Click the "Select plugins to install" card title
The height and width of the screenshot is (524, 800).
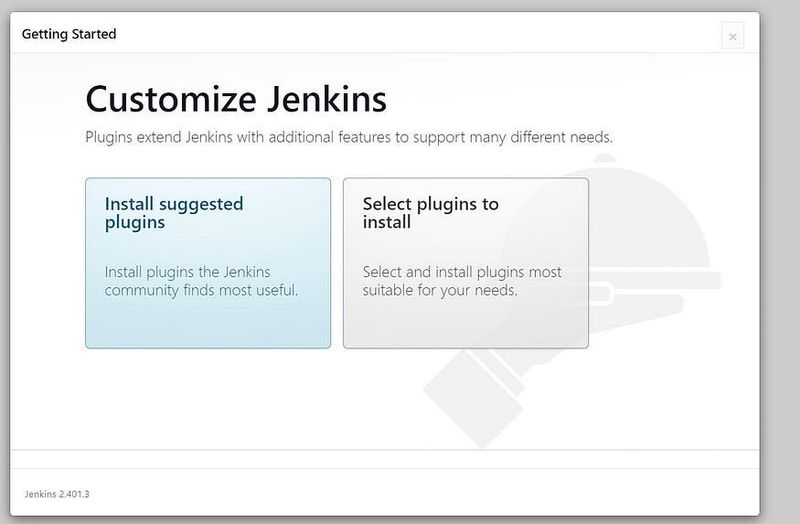click(x=430, y=213)
